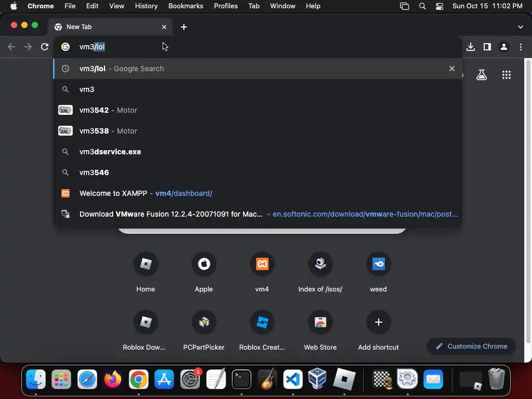The height and width of the screenshot is (399, 532).
Task: Go forward using the forward arrow
Action: 28,47
